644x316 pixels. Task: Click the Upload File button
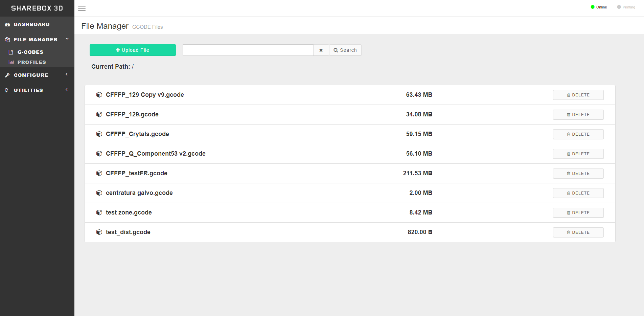pyautogui.click(x=133, y=50)
